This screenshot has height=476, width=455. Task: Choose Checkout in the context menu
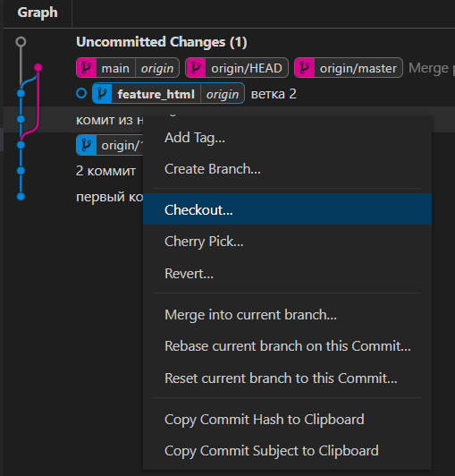287,209
